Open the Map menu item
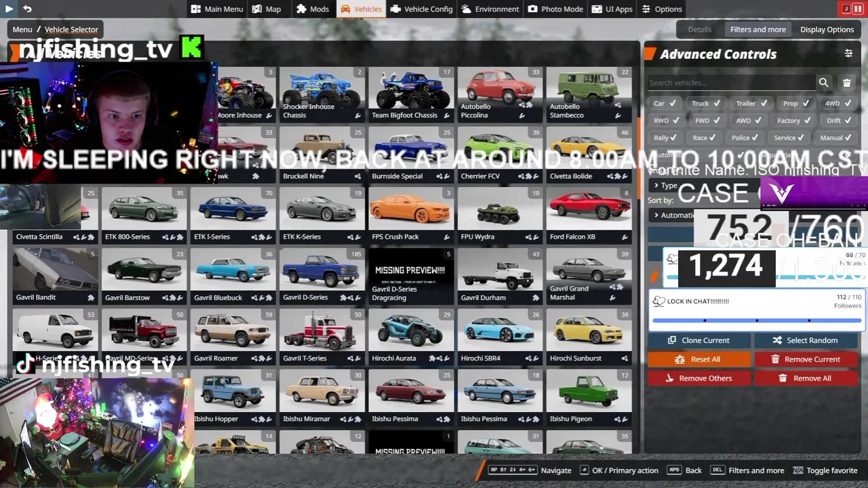Image resolution: width=868 pixels, height=488 pixels. [267, 9]
